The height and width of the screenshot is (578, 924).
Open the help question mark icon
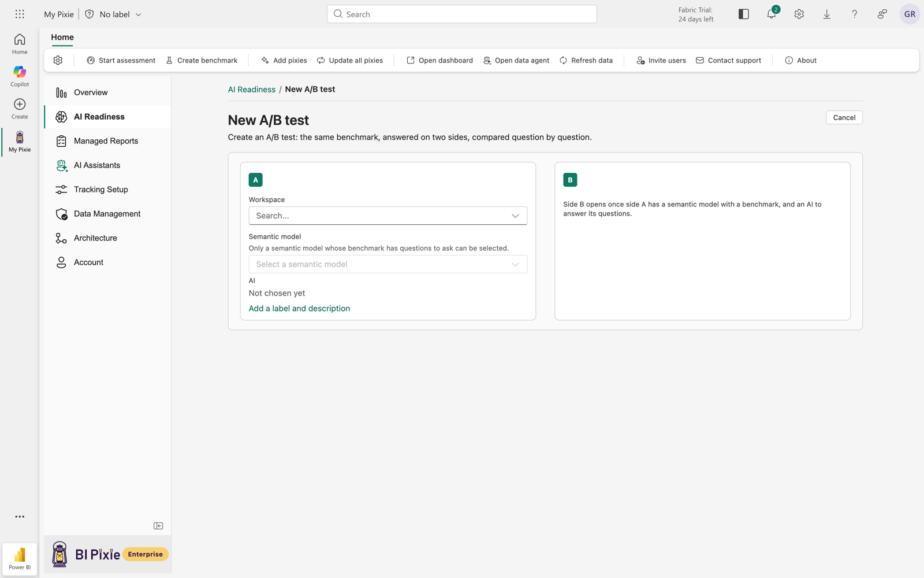pos(855,14)
